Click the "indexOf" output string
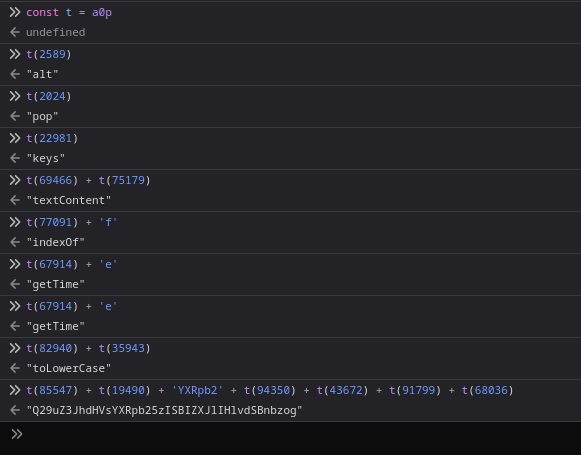The width and height of the screenshot is (581, 455). pos(56,242)
